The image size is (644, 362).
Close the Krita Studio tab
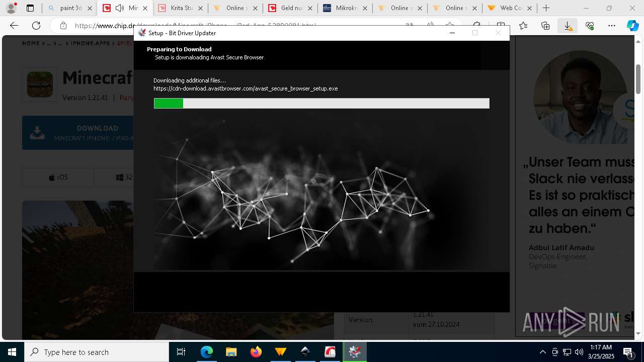click(x=201, y=8)
